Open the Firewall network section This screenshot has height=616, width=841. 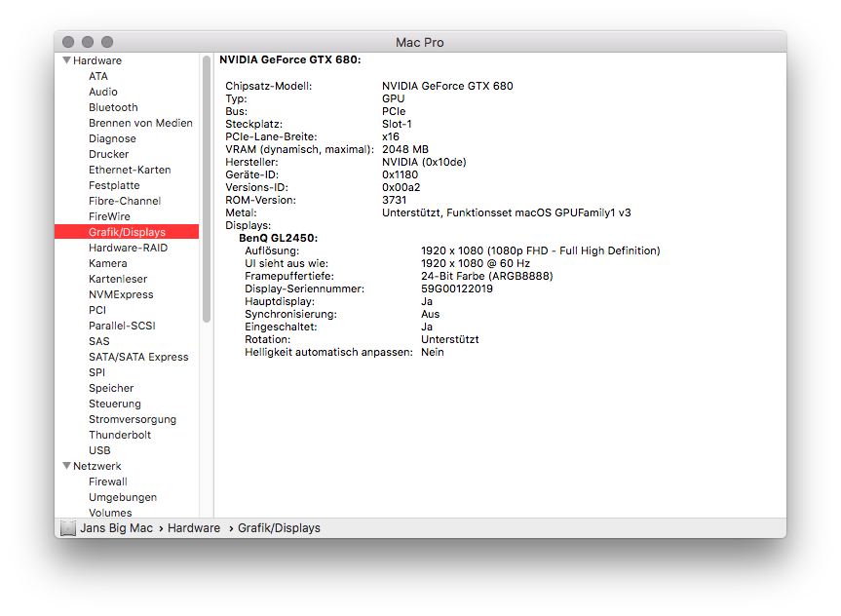[108, 481]
